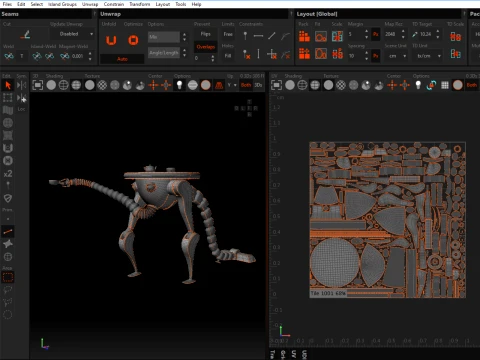Screen dimensions: 480x360
Task: Click the Magnet-Weld 0.001 value field
Action: (78, 56)
